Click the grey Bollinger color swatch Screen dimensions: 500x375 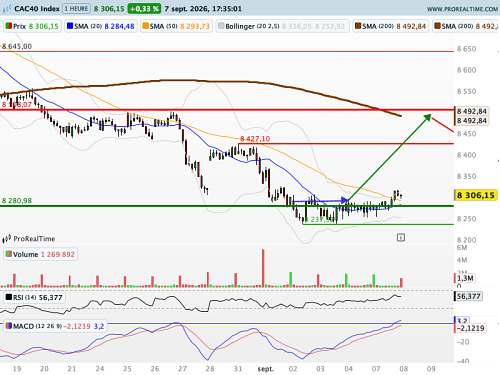[221, 26]
